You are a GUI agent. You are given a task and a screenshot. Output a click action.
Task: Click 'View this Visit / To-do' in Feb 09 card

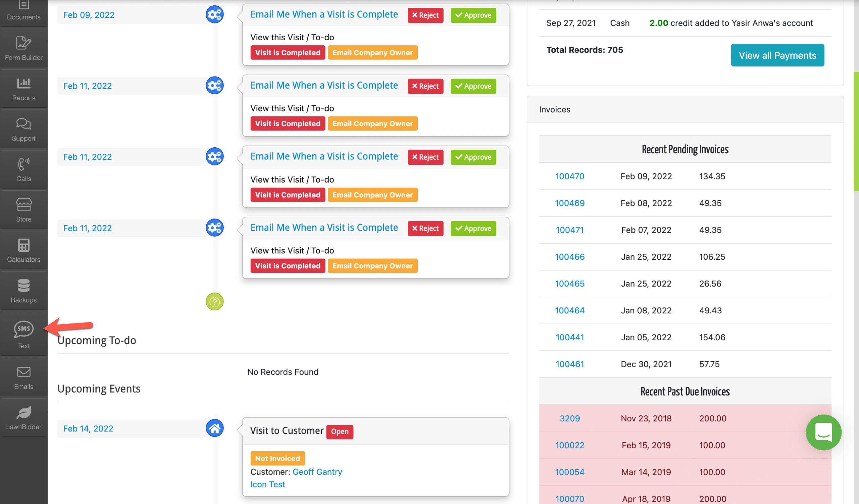coord(292,37)
